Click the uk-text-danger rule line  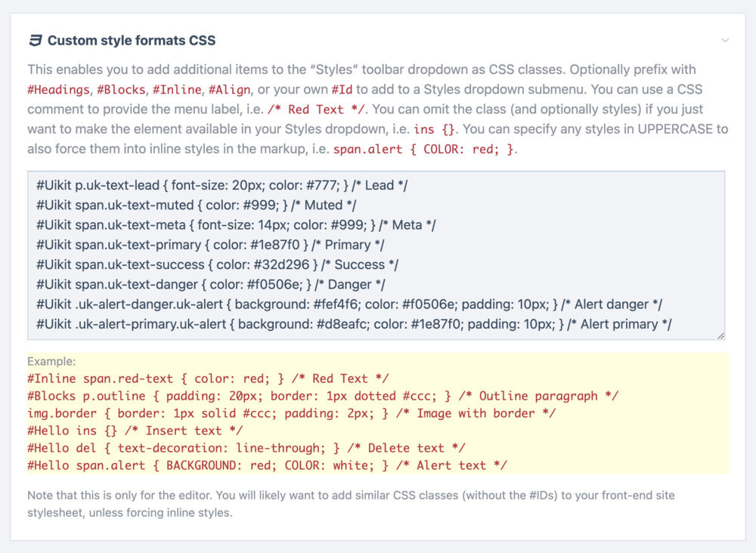tap(210, 285)
